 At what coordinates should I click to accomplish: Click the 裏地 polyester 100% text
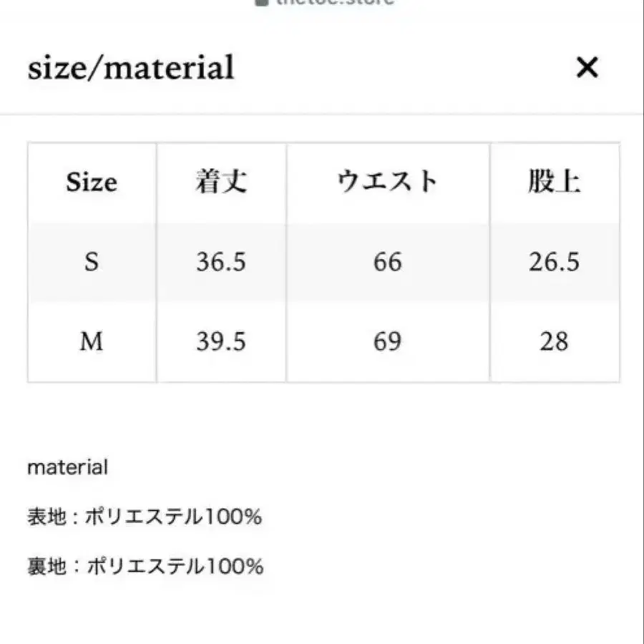(143, 566)
